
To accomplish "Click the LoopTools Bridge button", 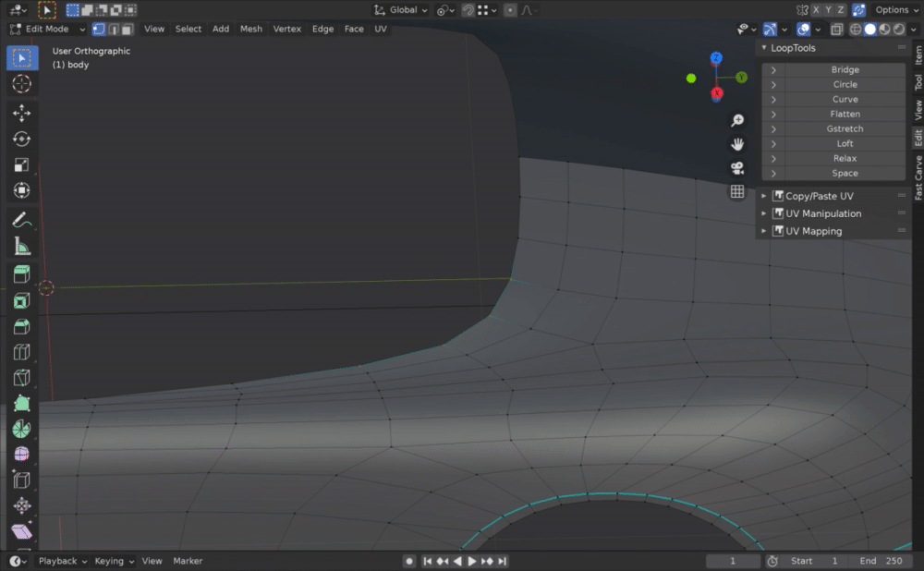I will click(845, 69).
